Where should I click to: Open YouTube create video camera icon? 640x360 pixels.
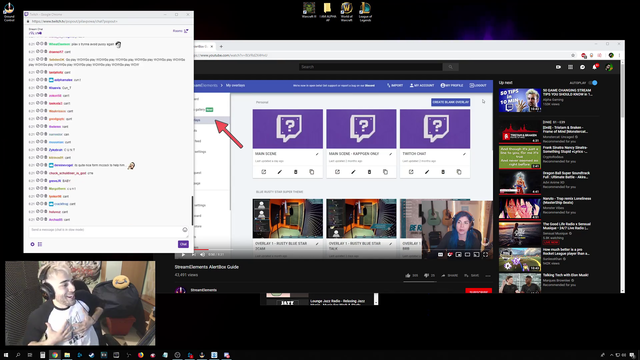558,67
